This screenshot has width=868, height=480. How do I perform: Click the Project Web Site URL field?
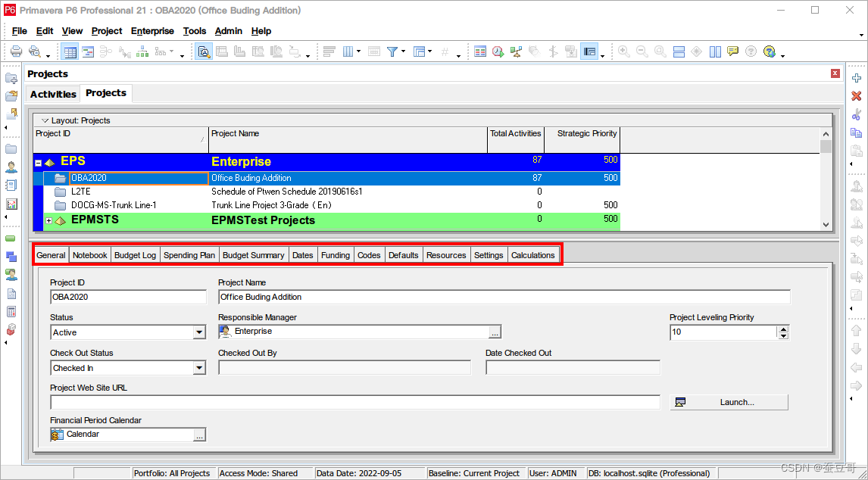(354, 403)
